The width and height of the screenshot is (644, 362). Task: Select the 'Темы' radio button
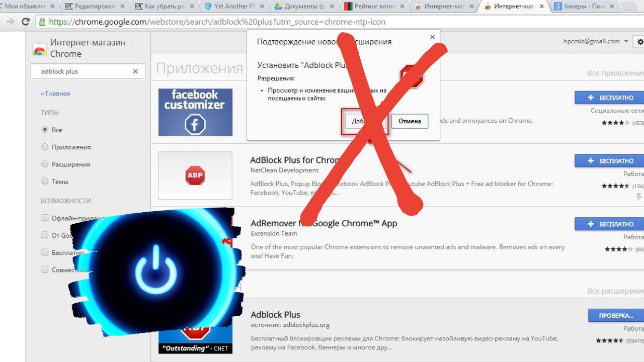click(45, 181)
